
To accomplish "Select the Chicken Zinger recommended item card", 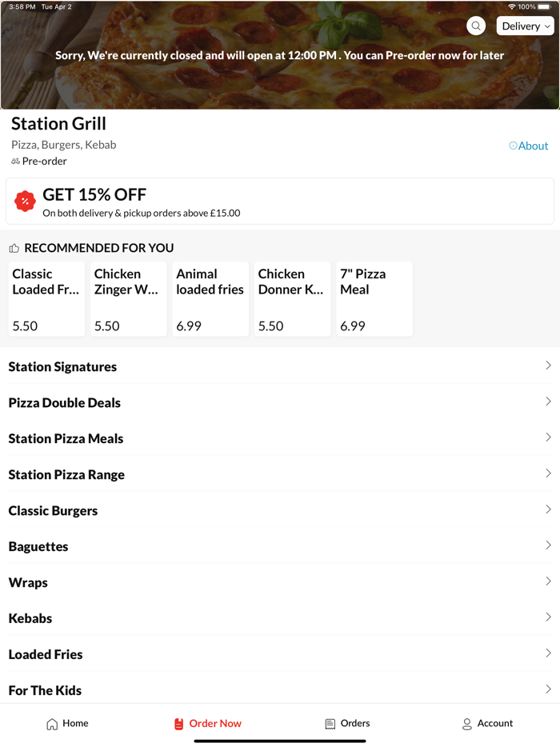I will [128, 298].
